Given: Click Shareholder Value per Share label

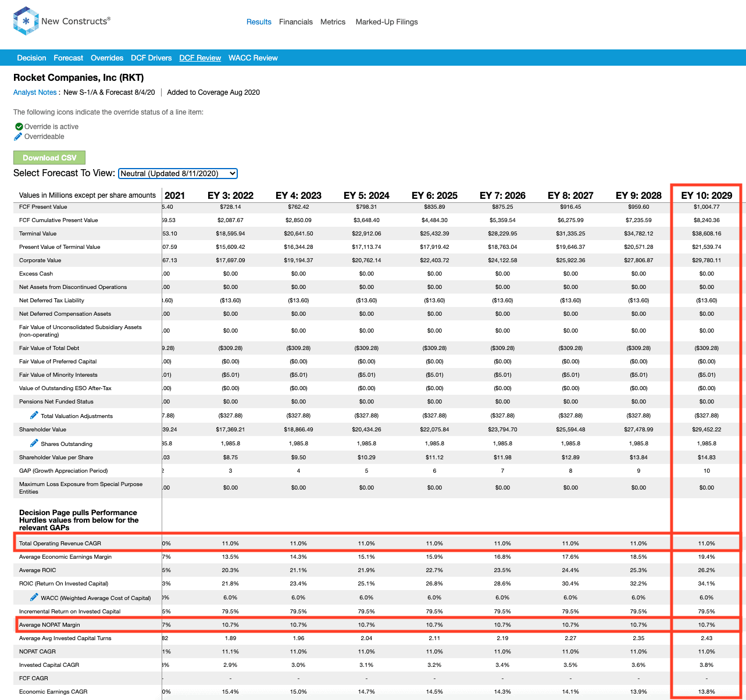Looking at the screenshot, I should coord(56,458).
